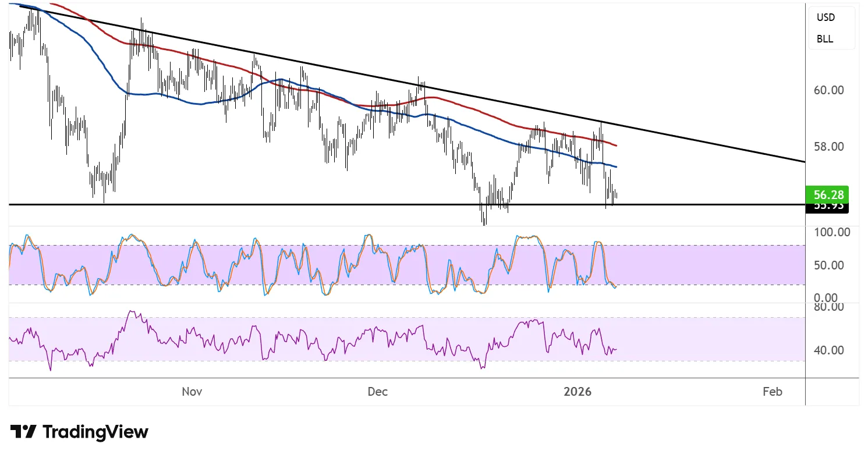Click the green 56.28 current price tag
Screen dimensions: 868x458
[x=827, y=194]
